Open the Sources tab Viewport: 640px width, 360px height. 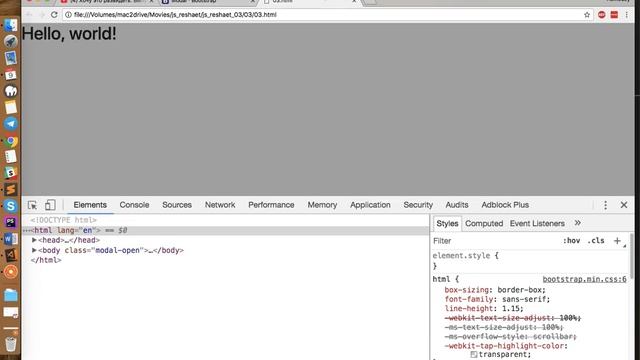click(x=177, y=205)
